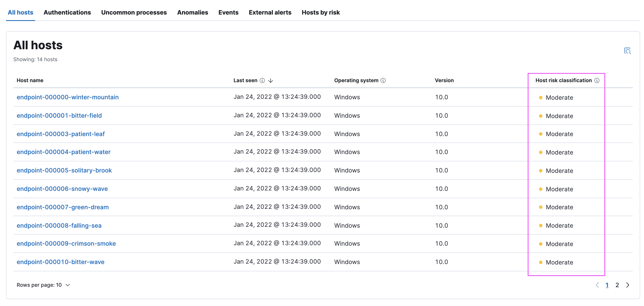Screen dimensions: 644x306
Task: Click the next page chevron
Action: (x=628, y=285)
